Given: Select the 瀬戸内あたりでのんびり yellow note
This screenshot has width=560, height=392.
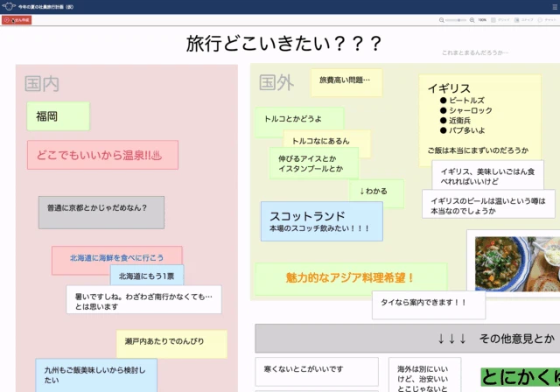Looking at the screenshot, I should pos(171,344).
